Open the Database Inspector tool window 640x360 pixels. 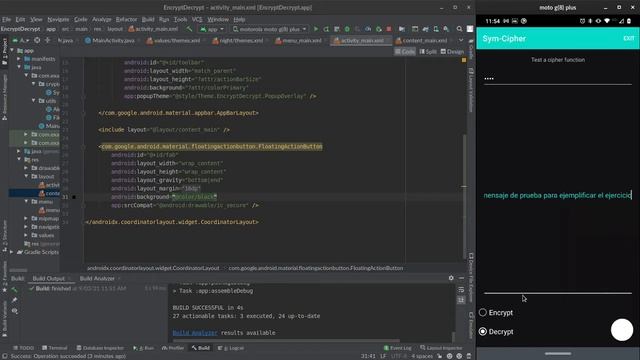tap(100, 348)
